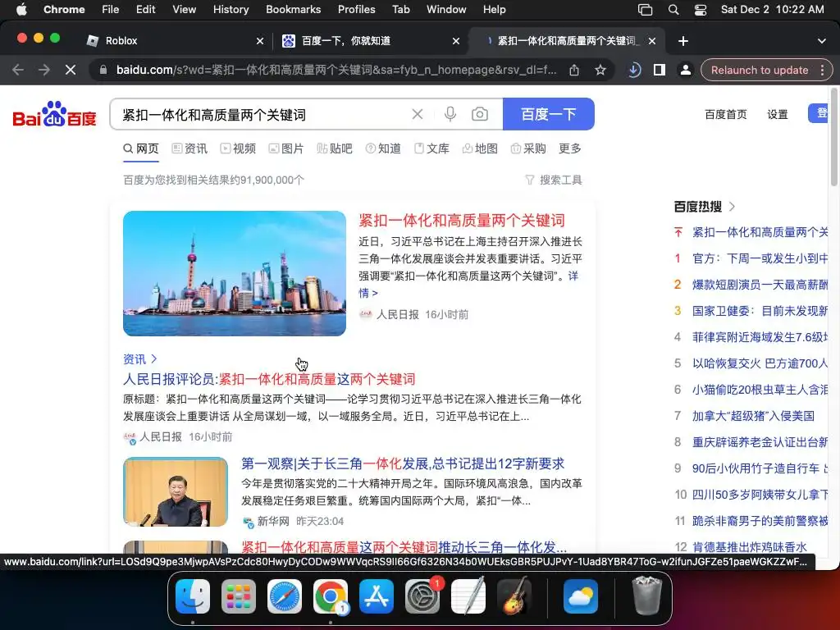Screen dimensions: 840x630
Task: Open Trash from the Dock
Action: tap(646, 596)
